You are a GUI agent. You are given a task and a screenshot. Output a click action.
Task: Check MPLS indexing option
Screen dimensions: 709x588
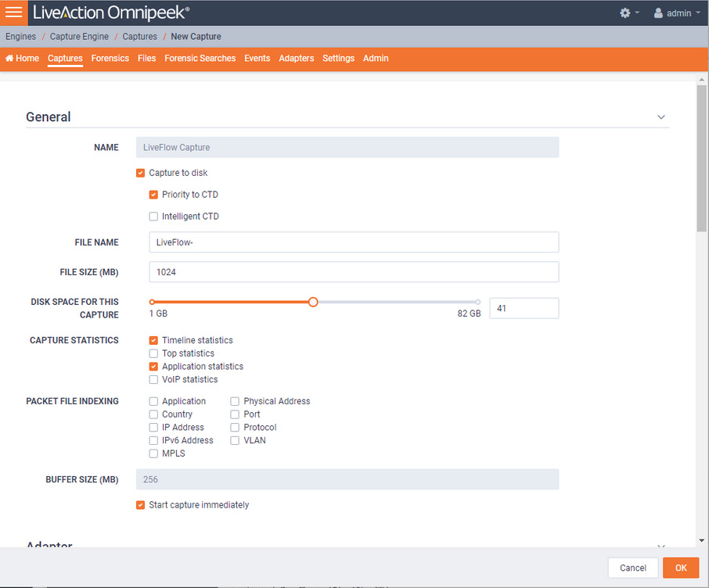coord(153,454)
